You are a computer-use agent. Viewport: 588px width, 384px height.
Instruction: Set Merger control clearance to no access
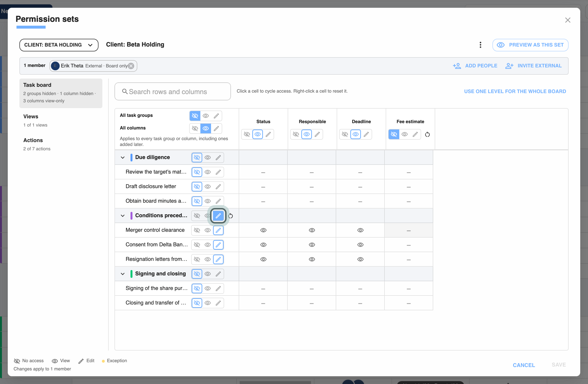(197, 230)
